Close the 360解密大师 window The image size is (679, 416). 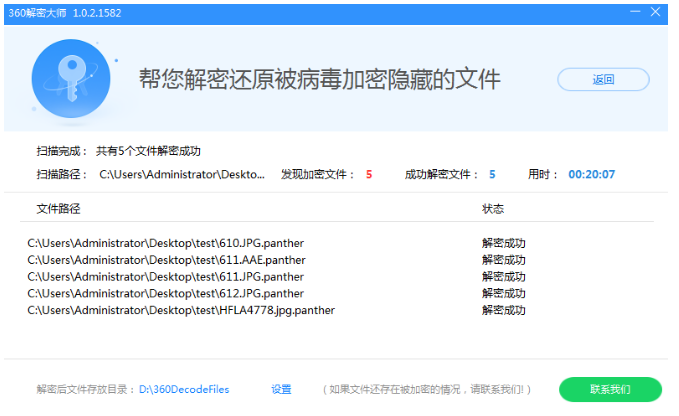click(x=655, y=12)
